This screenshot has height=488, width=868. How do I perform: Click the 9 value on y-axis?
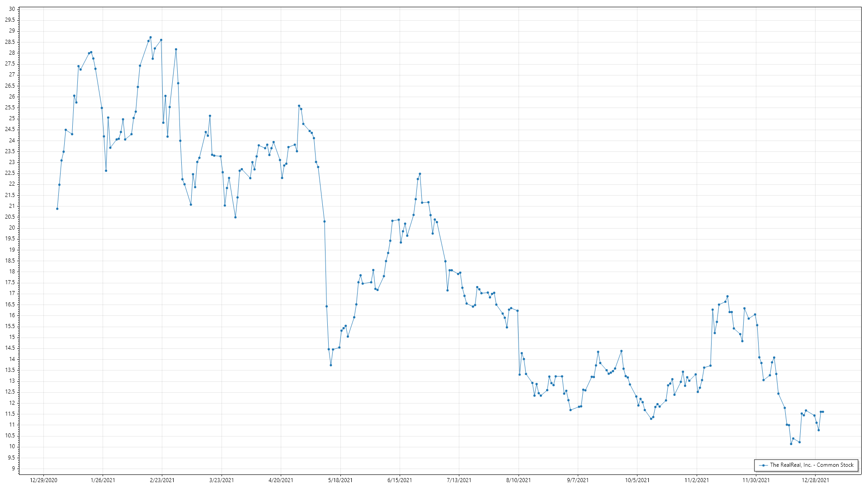(x=13, y=469)
